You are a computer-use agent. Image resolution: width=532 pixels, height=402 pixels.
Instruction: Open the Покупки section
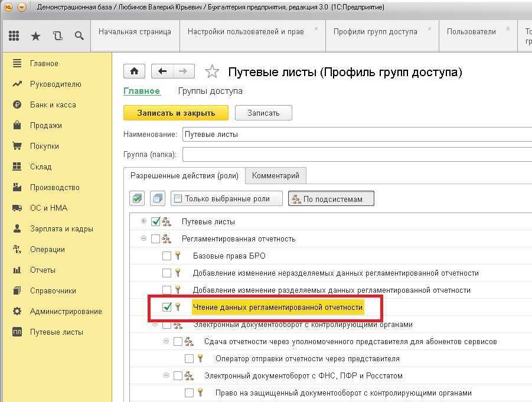(x=44, y=146)
